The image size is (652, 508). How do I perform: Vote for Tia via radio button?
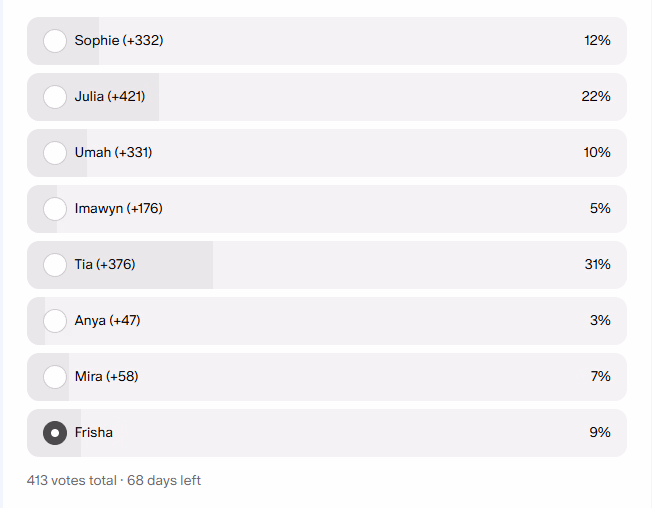pyautogui.click(x=55, y=265)
